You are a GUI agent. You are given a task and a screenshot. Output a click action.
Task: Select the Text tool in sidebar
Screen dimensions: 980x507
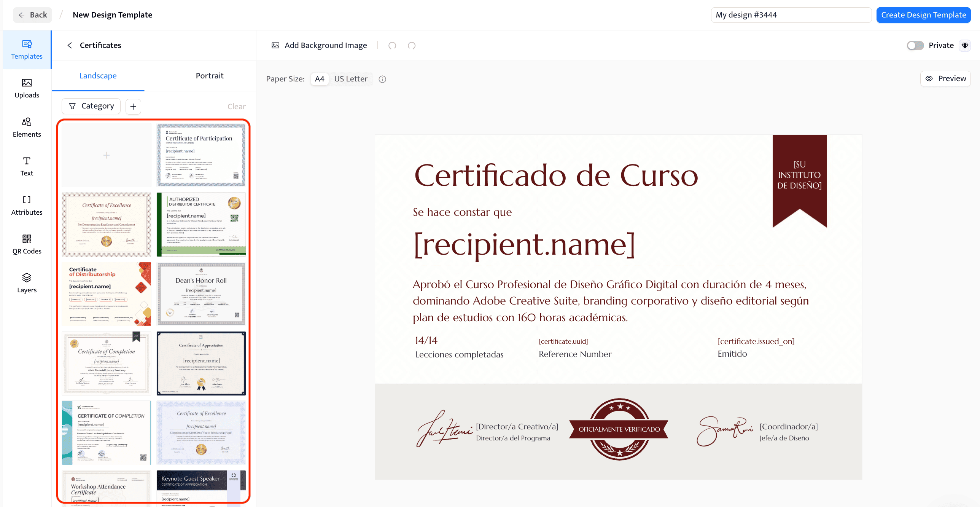tap(27, 166)
